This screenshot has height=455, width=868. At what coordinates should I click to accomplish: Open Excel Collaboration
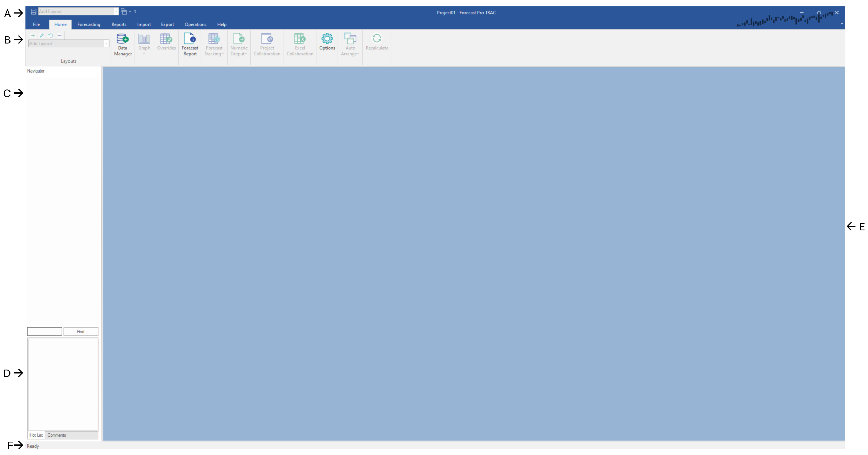click(300, 44)
